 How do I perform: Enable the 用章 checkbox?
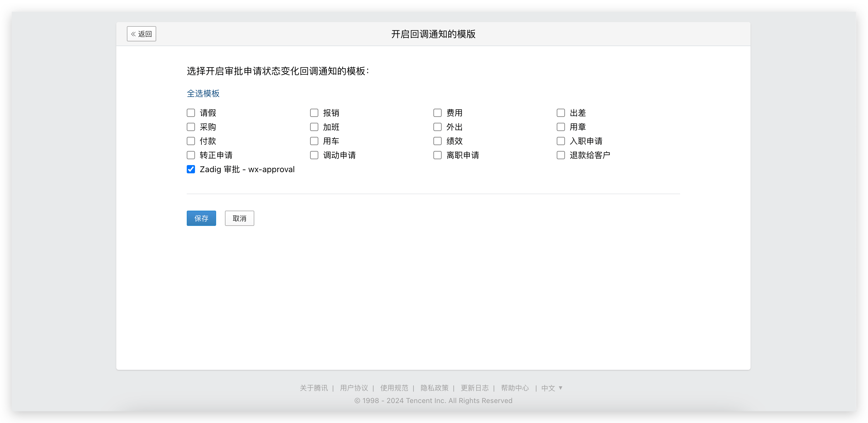point(561,127)
